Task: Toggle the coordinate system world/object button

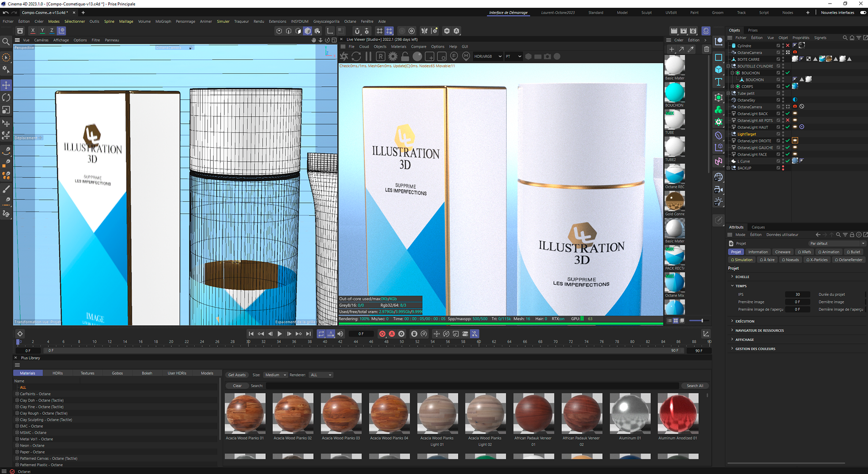Action: click(61, 31)
